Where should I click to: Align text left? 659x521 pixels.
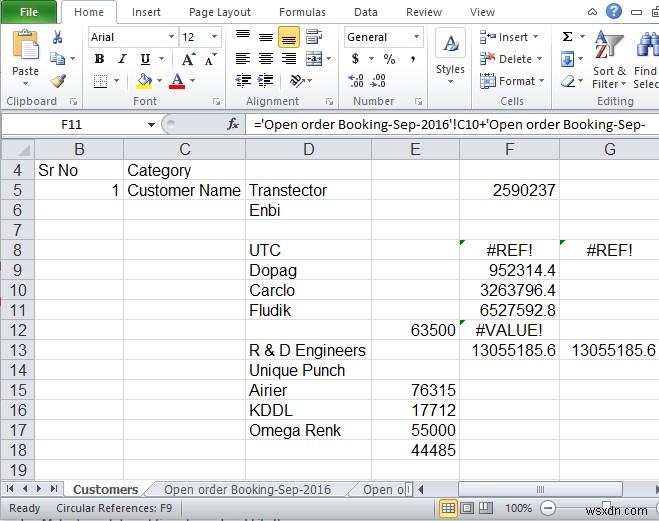tap(243, 58)
